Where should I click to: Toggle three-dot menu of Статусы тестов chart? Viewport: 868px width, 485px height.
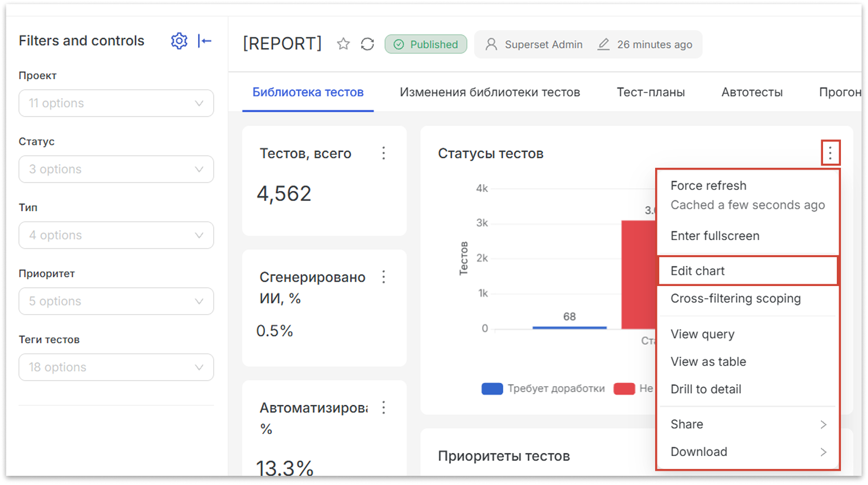tap(830, 153)
